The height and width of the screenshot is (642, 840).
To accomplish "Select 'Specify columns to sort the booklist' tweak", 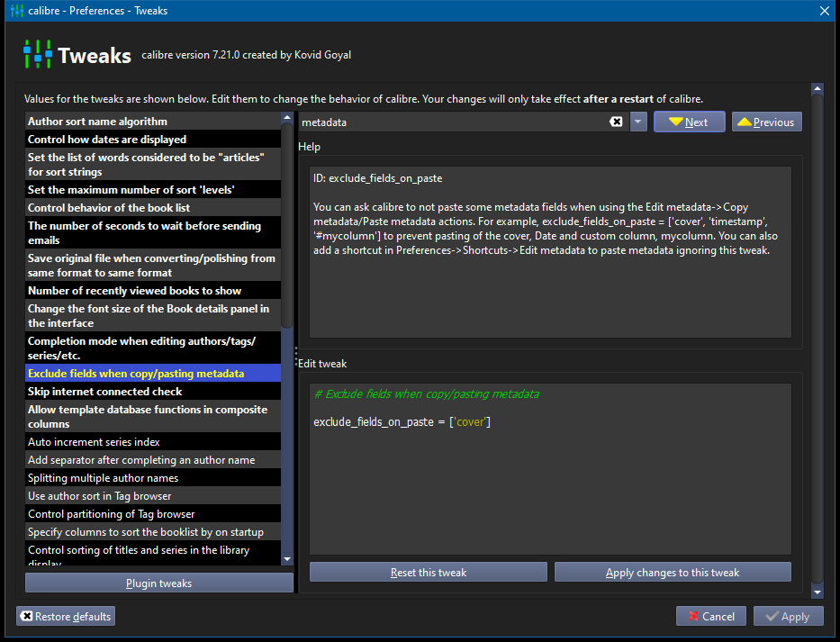I will 153,532.
